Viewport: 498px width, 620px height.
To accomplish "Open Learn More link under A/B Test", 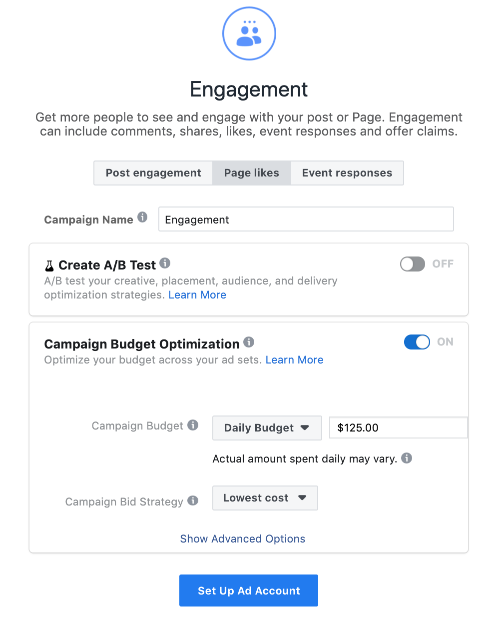I will pos(197,295).
